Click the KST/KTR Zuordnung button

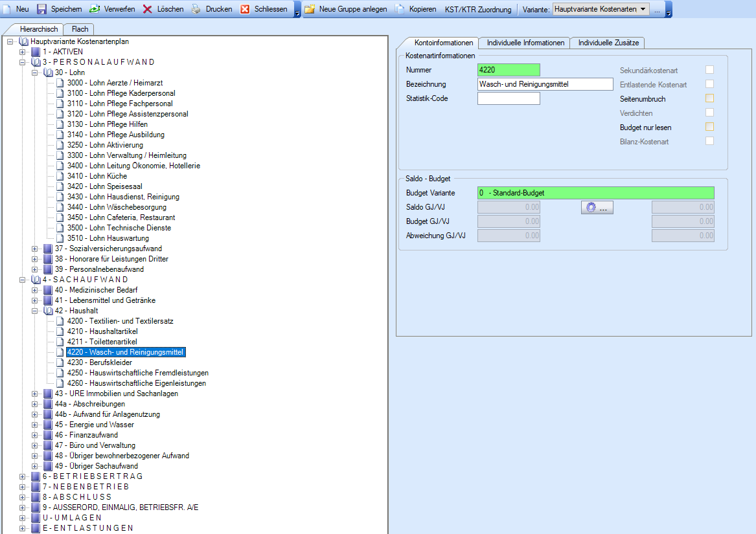[x=477, y=9]
